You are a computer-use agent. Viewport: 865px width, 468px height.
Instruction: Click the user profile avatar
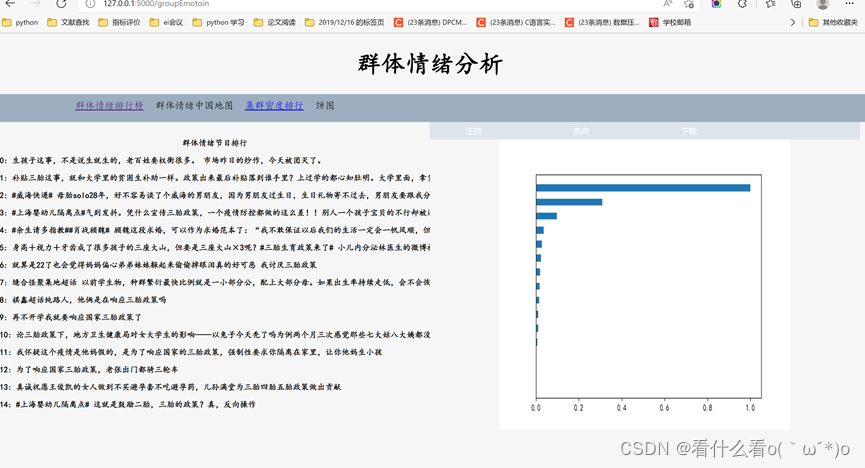(x=823, y=4)
